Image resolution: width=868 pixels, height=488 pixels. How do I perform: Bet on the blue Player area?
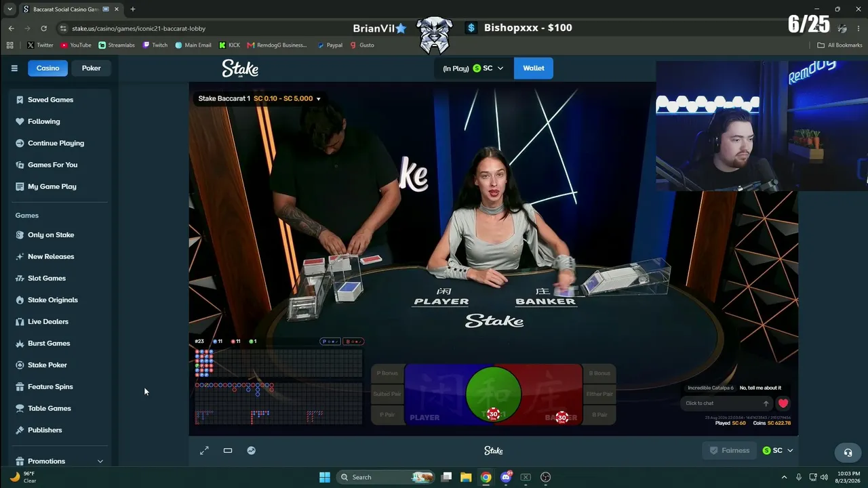click(435, 394)
